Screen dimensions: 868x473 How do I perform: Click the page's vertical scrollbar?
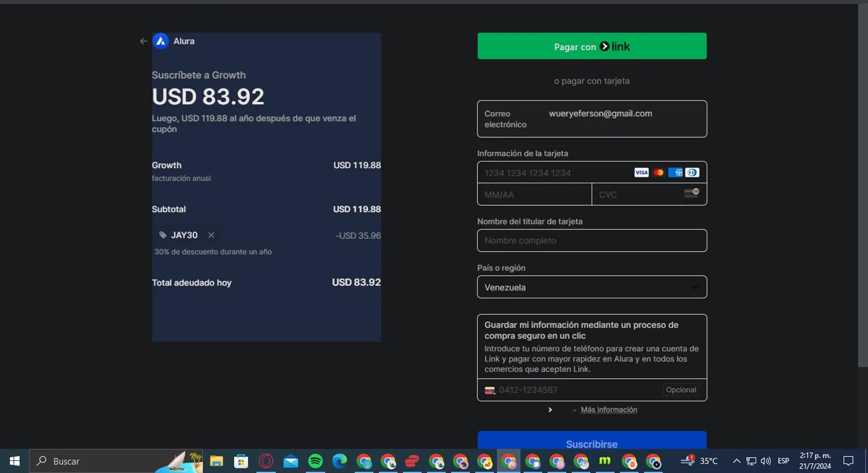(862, 185)
